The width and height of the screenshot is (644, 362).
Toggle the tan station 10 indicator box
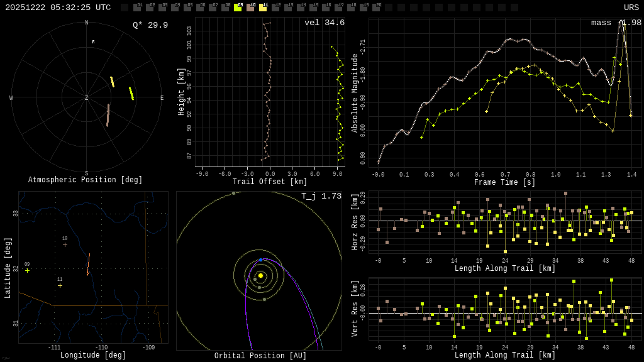250,8
